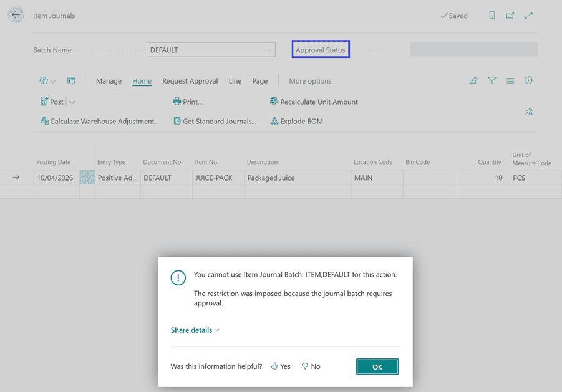Image resolution: width=562 pixels, height=392 pixels.
Task: Click Get Standard Journals action
Action: tap(215, 122)
